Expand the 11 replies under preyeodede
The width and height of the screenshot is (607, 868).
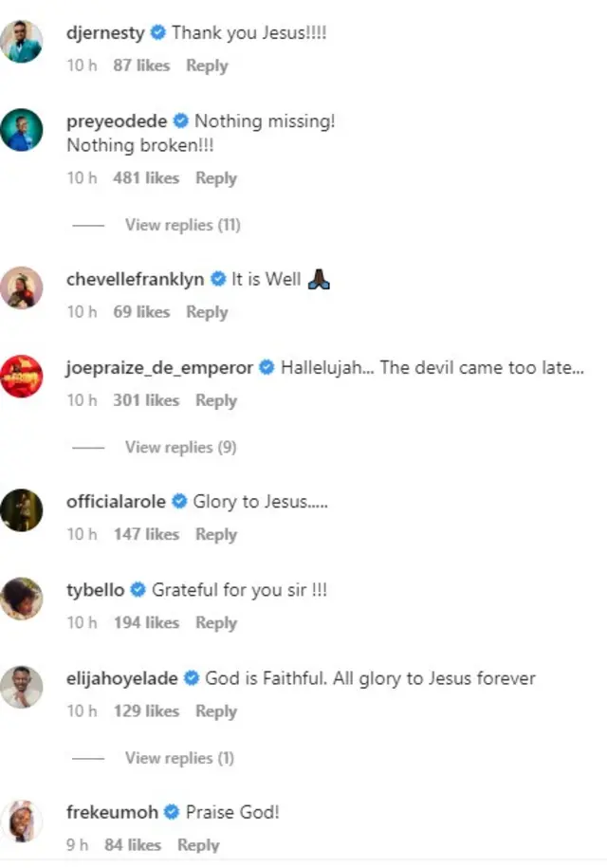[x=182, y=225]
